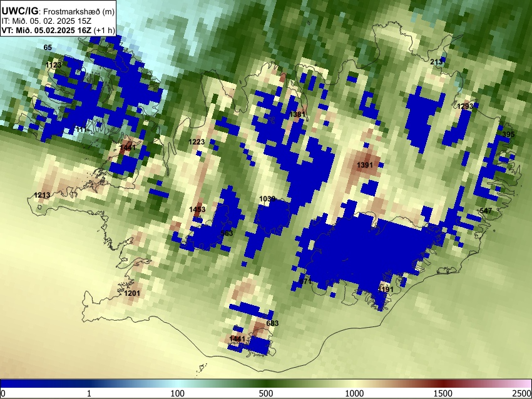Screen dimensions: 532x399
Task: Click the 1500 tick on the color scale
Action: 443,393
